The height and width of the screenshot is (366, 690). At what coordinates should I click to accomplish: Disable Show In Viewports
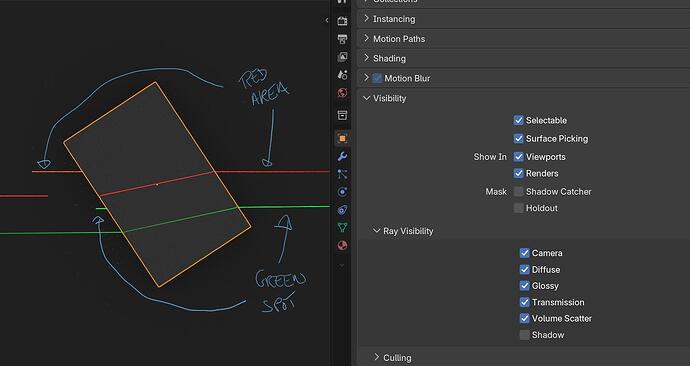click(x=518, y=157)
